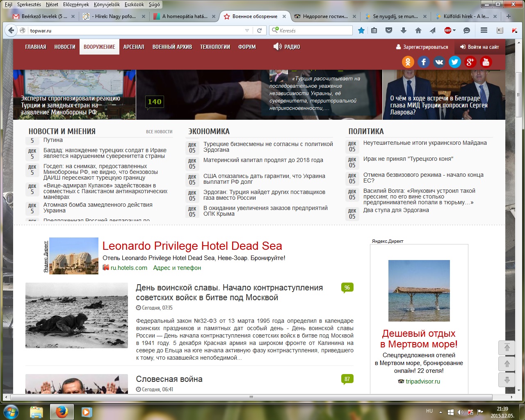Open the site's Facebook page icon

(x=423, y=62)
